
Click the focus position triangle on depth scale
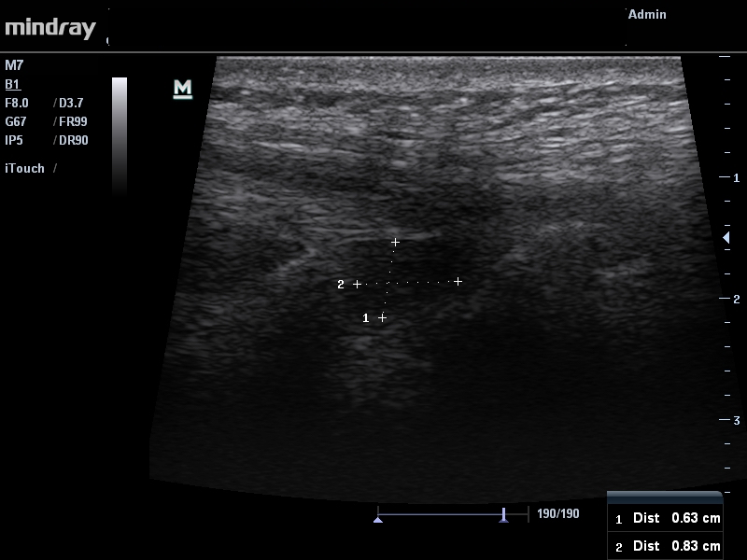click(727, 238)
